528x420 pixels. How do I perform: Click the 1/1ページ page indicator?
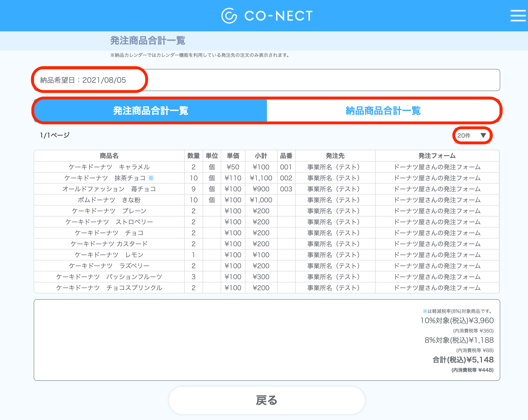coord(55,135)
